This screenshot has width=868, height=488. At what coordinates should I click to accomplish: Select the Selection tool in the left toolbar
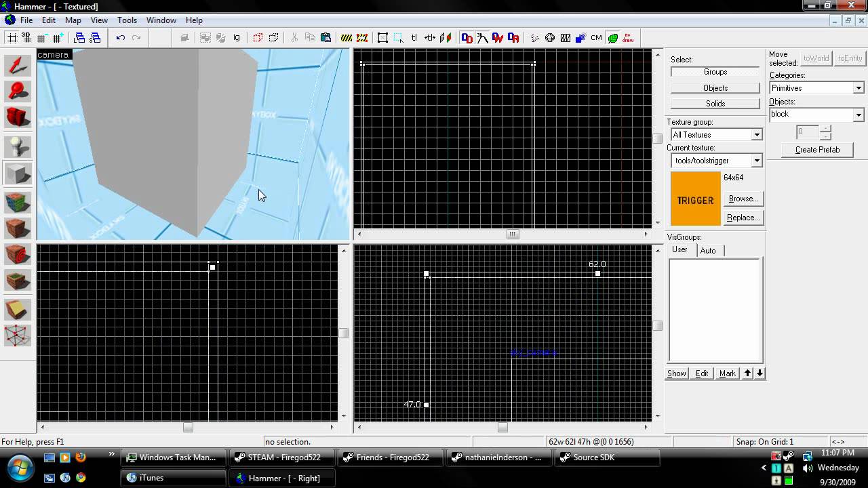tap(18, 66)
